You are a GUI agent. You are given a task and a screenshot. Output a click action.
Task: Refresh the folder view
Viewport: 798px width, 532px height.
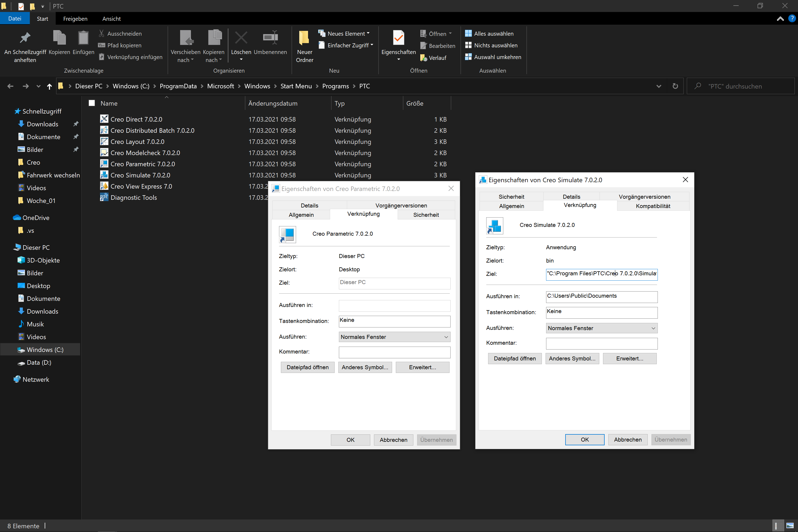675,86
